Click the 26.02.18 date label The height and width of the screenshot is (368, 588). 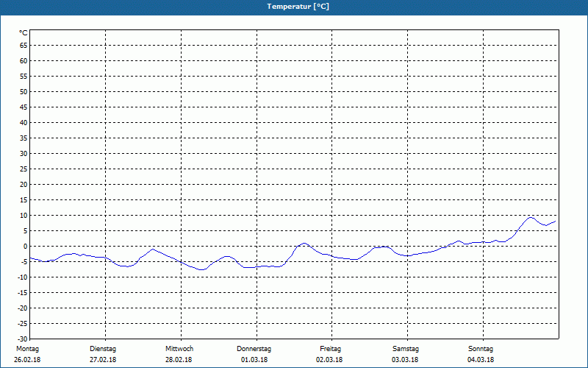coord(27,360)
